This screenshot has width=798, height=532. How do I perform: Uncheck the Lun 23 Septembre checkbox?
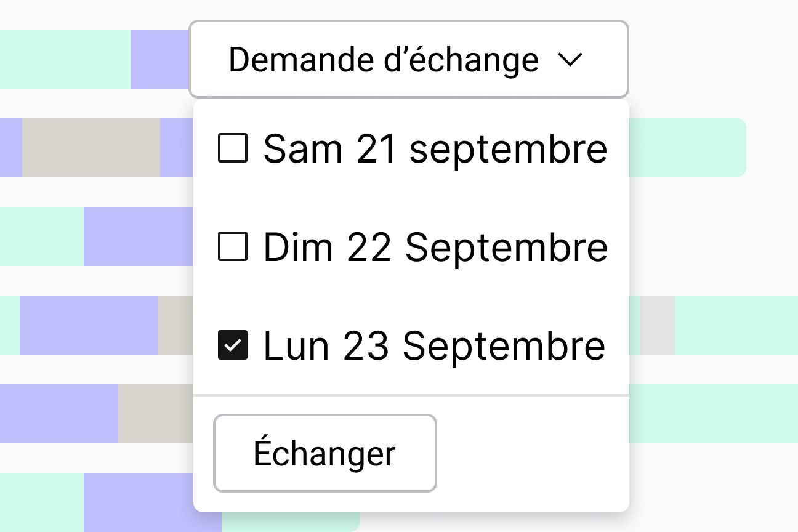point(233,345)
